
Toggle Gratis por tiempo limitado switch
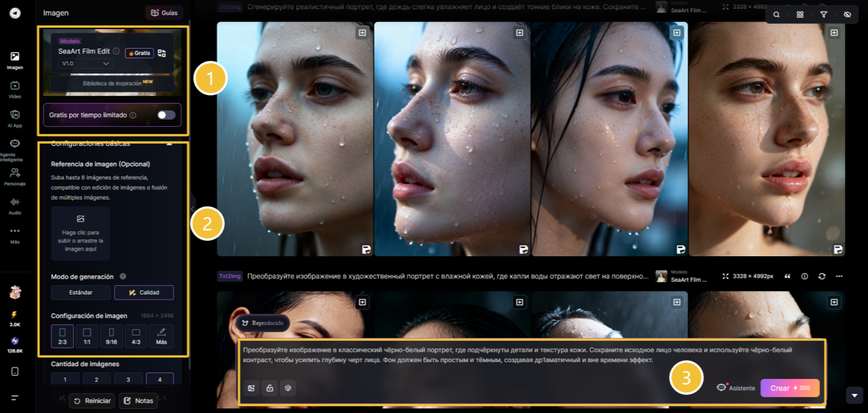[166, 115]
